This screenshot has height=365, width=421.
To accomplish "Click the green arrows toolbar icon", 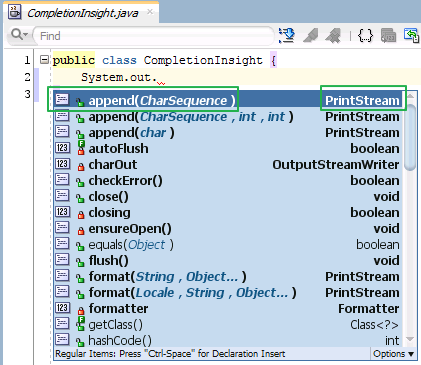I will coord(412,35).
